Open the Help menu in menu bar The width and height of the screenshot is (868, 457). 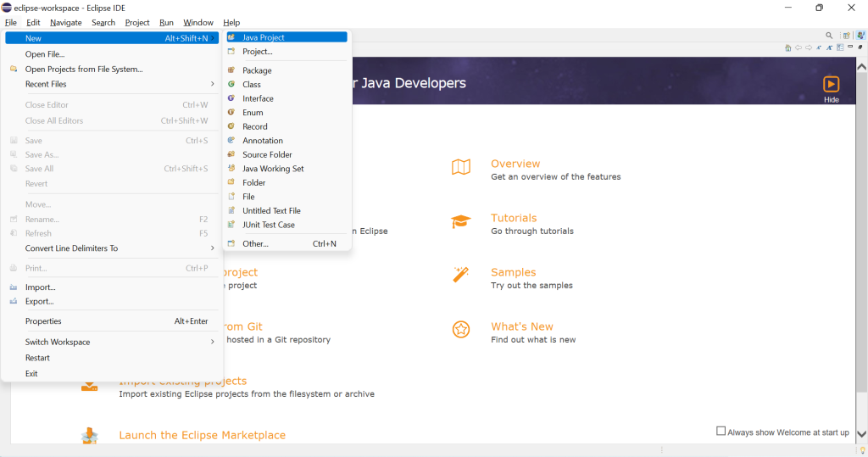coord(231,23)
